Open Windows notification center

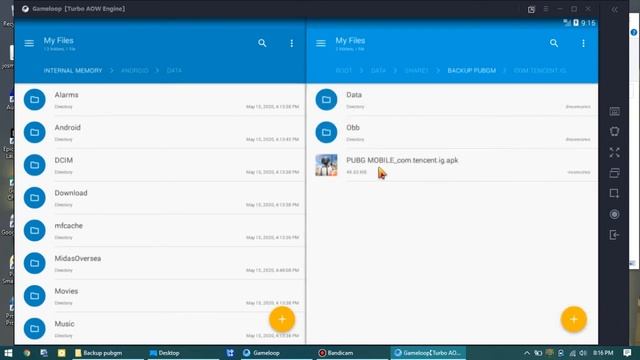coord(627,353)
